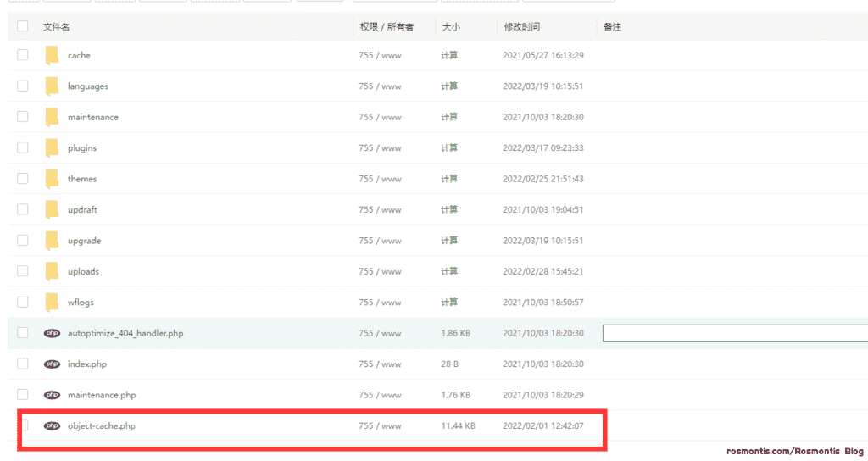The image size is (868, 461).
Task: Tick the select-all checkbox in header
Action: pyautogui.click(x=23, y=26)
